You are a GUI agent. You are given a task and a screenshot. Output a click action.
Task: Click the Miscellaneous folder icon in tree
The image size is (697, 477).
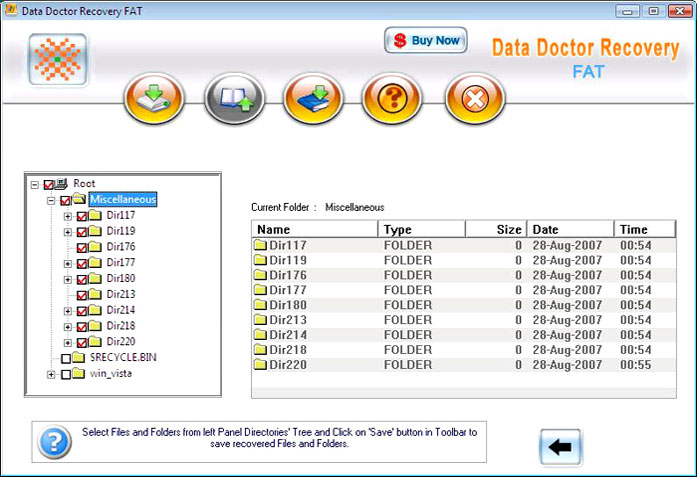click(79, 199)
